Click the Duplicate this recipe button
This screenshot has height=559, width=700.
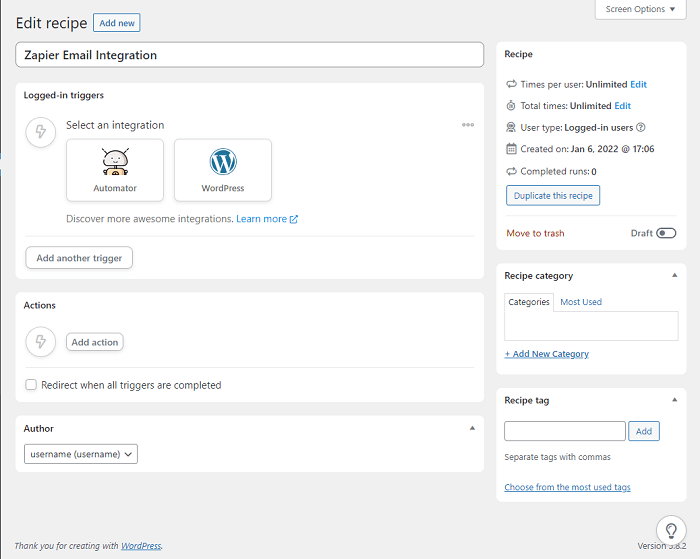[553, 196]
